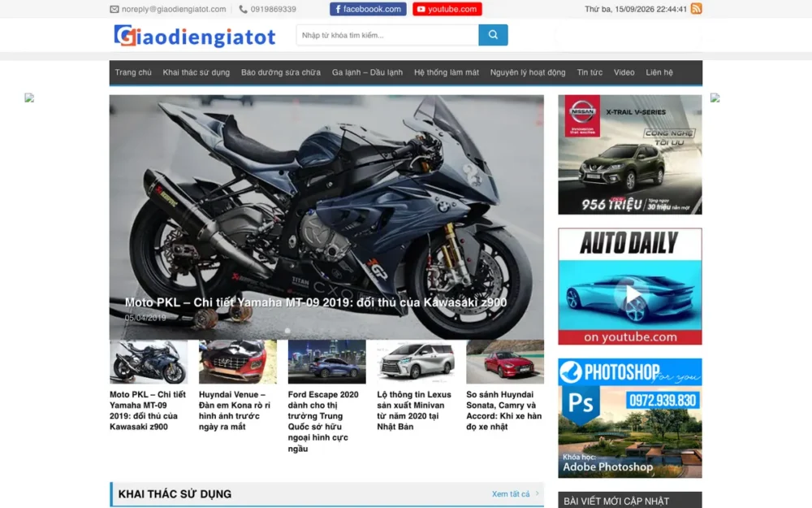Screen dimensions: 812x508
Task: Open the Nissan X-Trail V-Series ad banner
Action: coord(630,154)
